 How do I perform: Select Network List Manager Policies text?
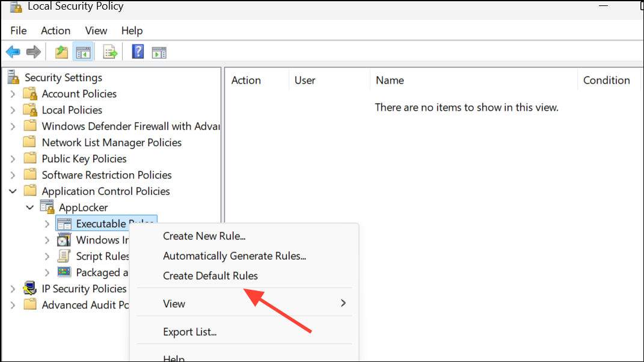pos(112,143)
